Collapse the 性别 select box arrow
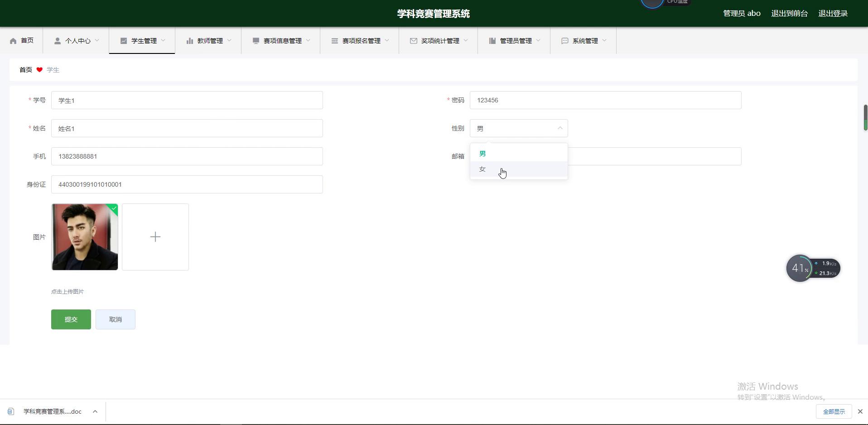868x425 pixels. tap(560, 128)
